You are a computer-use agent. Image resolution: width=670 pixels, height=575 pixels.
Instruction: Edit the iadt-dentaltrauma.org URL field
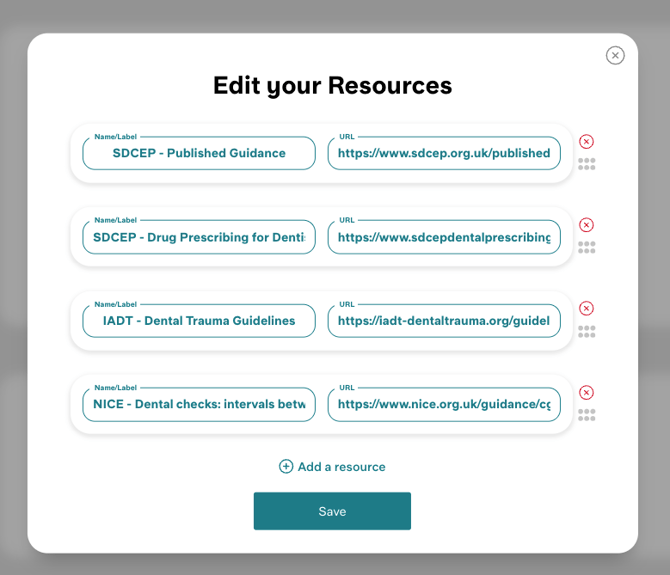coord(444,321)
